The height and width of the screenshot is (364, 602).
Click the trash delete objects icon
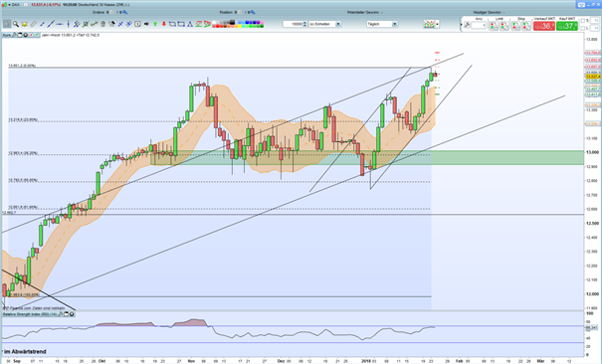tap(102, 24)
